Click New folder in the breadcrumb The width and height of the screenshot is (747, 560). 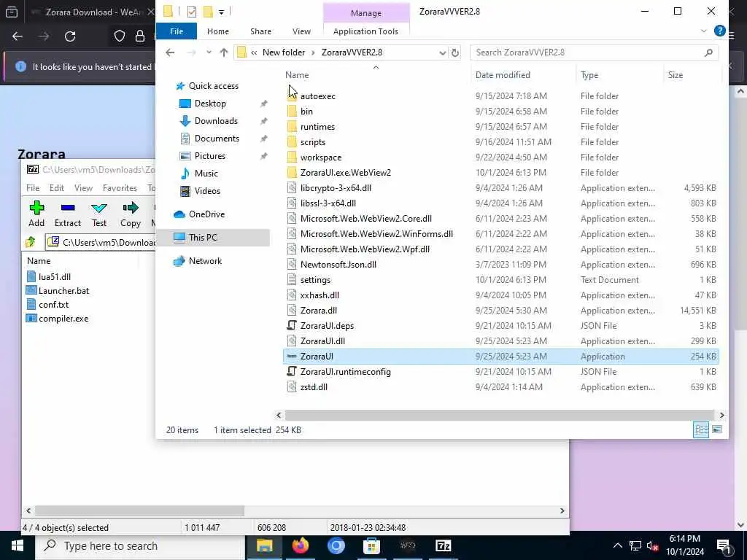(x=284, y=52)
